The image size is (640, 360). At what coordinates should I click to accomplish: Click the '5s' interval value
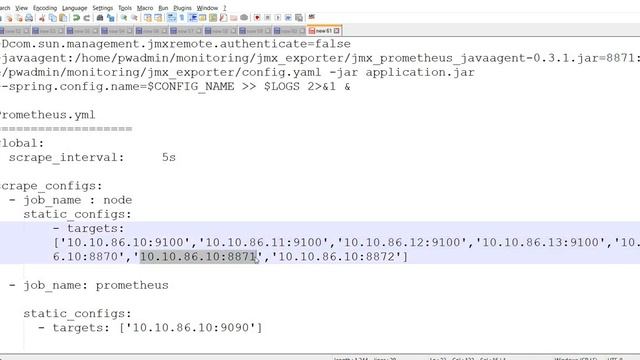(169, 157)
